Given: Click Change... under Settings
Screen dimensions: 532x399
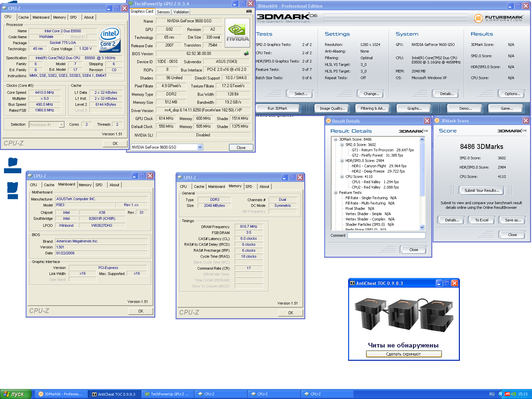Looking at the screenshot, I should [371, 94].
